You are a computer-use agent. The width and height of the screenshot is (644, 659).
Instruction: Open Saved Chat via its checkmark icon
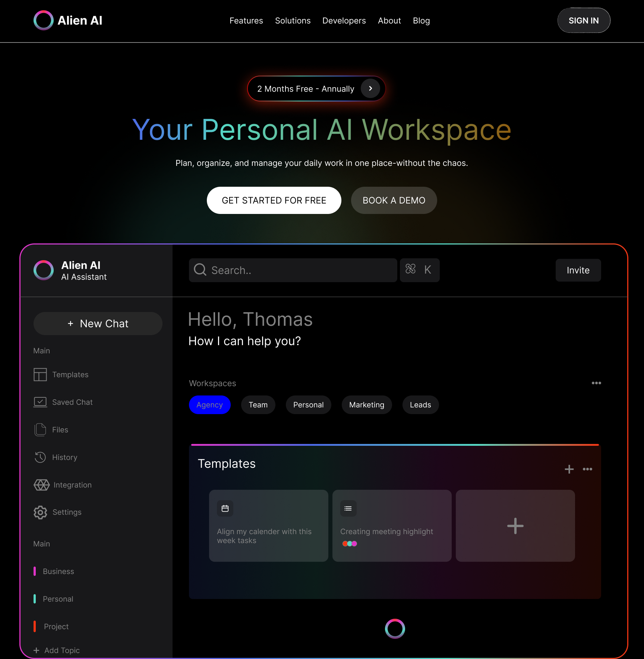click(40, 402)
